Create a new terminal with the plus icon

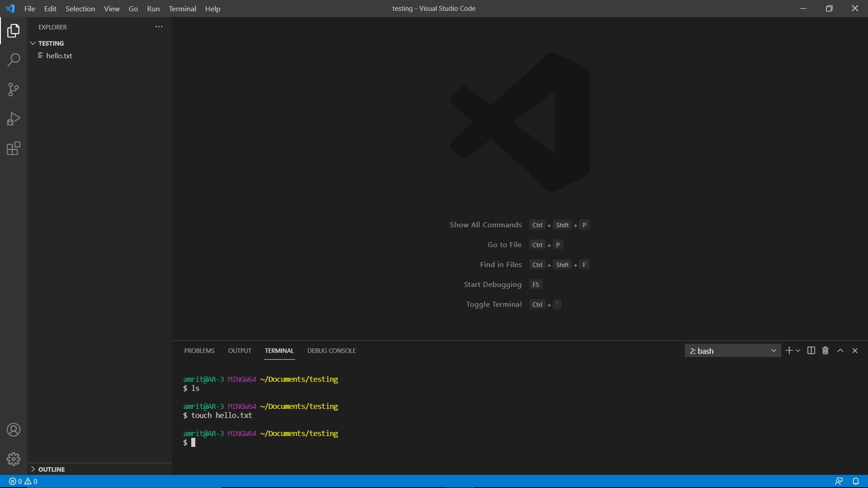[x=788, y=350]
